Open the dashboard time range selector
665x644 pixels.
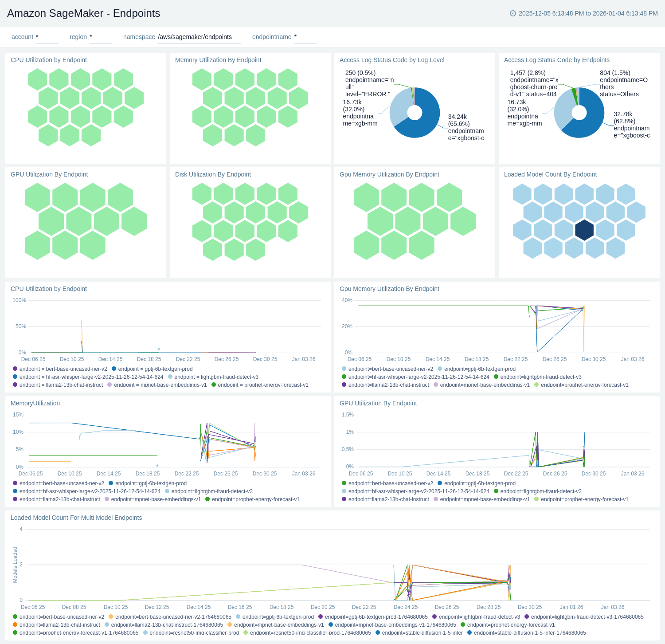588,13
